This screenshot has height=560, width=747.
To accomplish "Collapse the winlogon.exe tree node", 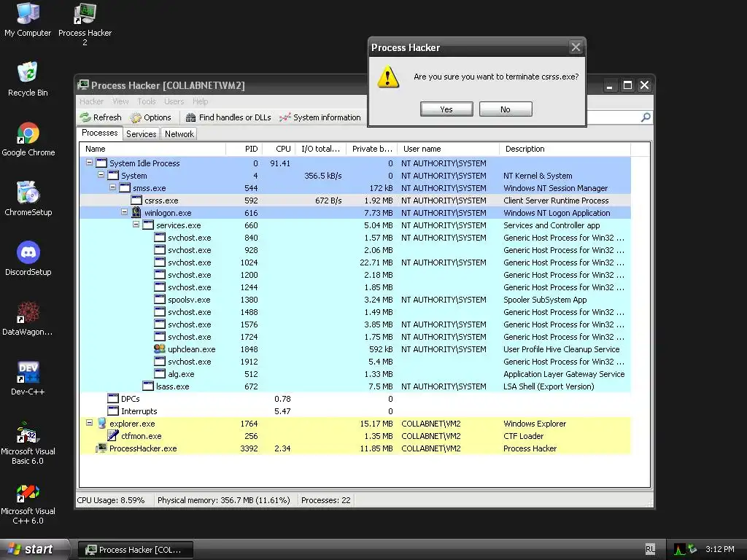I will 124,212.
